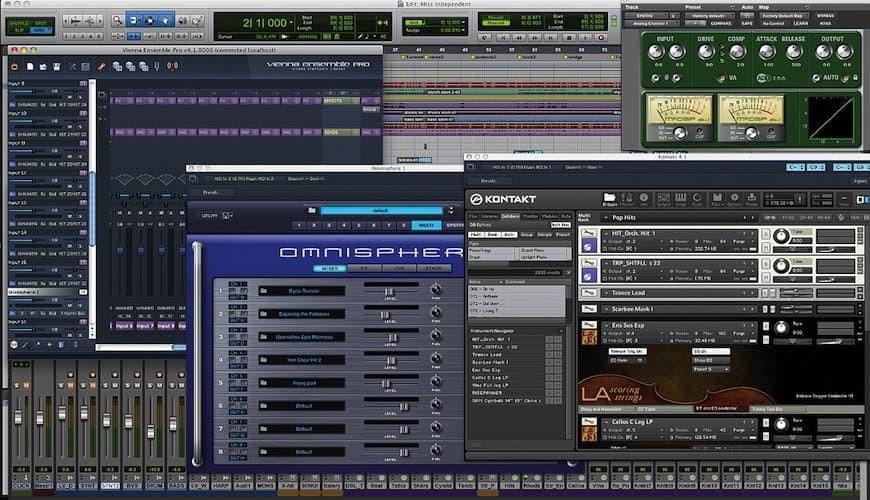Select the Scrubber speaker tool in Pro Tools
The image size is (870, 500).
182,21
